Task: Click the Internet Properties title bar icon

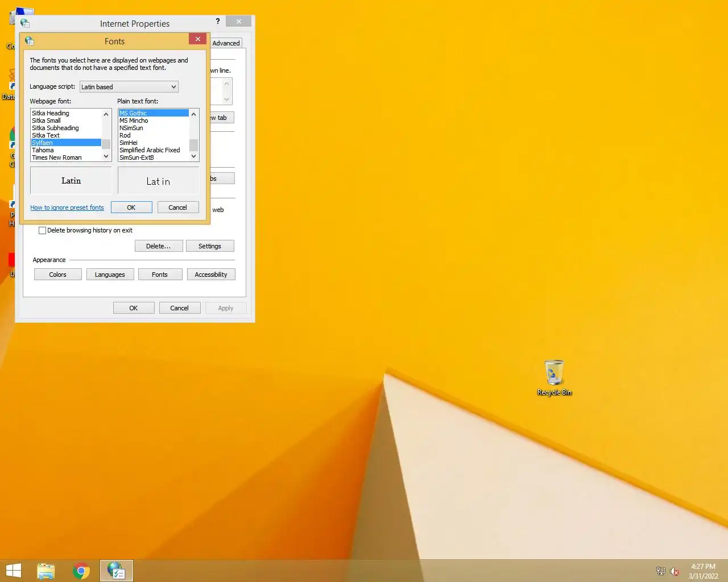Action: click(25, 23)
